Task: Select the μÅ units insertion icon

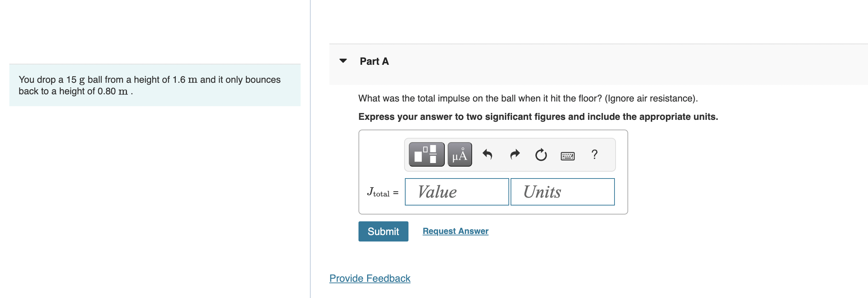Action: pyautogui.click(x=459, y=154)
